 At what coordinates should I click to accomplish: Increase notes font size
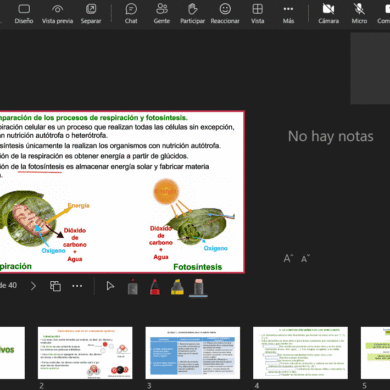[x=288, y=258]
